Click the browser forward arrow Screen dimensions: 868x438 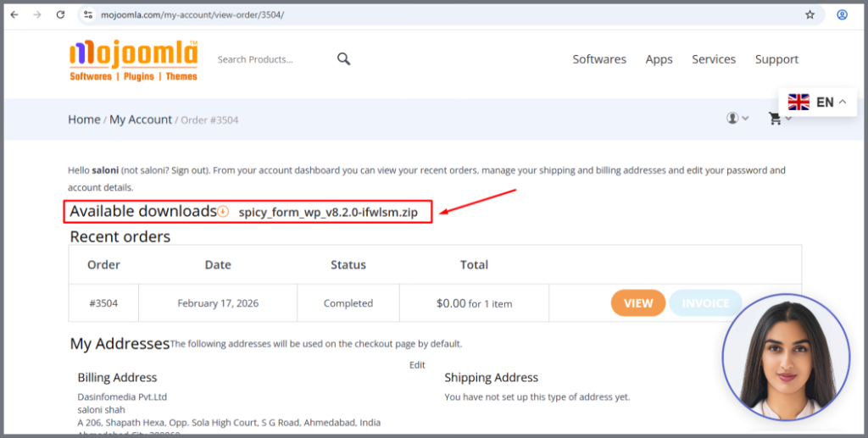point(36,14)
